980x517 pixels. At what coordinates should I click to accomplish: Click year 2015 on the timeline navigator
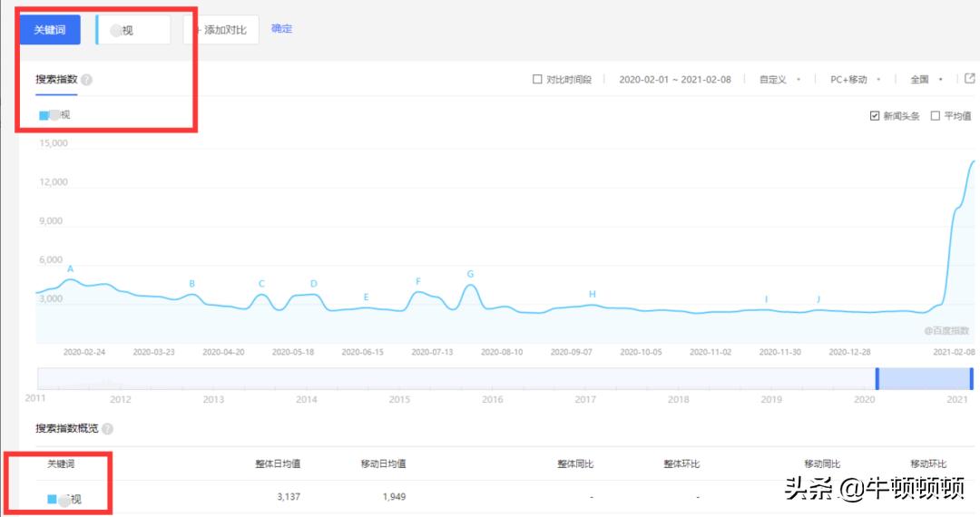click(x=399, y=400)
